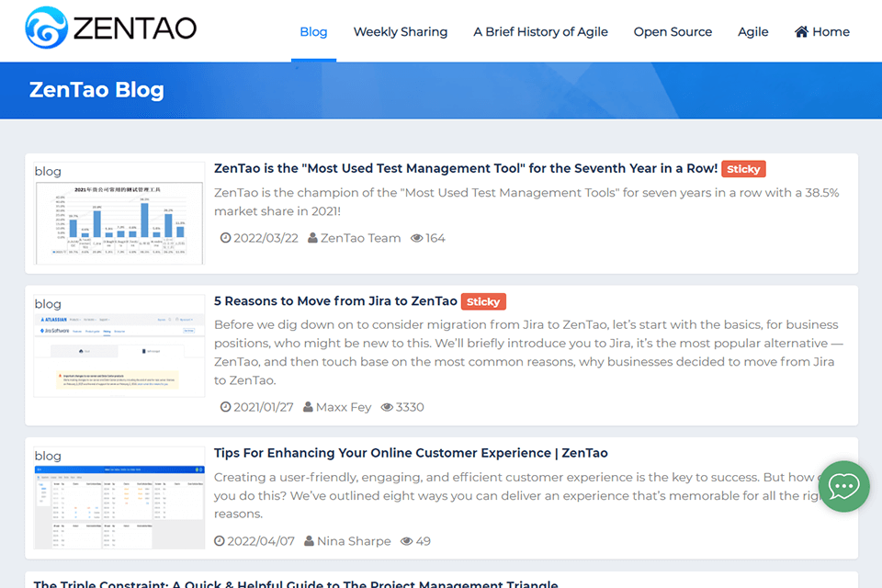Click eye views icon beside 49
The height and width of the screenshot is (588, 882).
[x=407, y=541]
